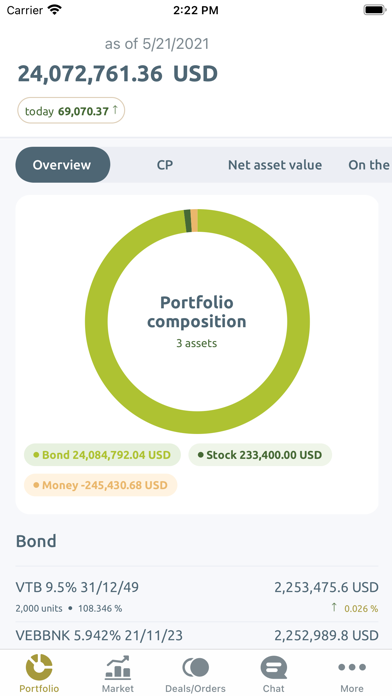Select the Overview tab
The image size is (392, 696).
tap(63, 165)
